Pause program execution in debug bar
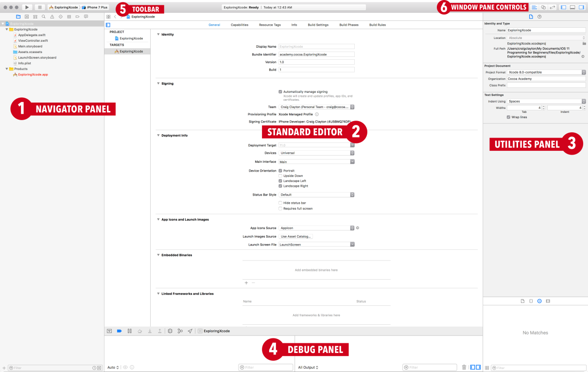 click(129, 331)
